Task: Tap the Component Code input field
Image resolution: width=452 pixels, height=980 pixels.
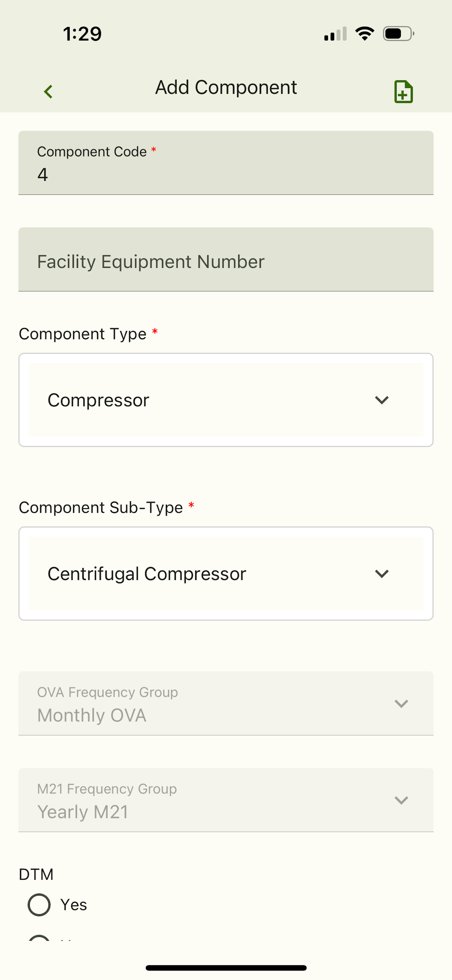Action: [226, 163]
